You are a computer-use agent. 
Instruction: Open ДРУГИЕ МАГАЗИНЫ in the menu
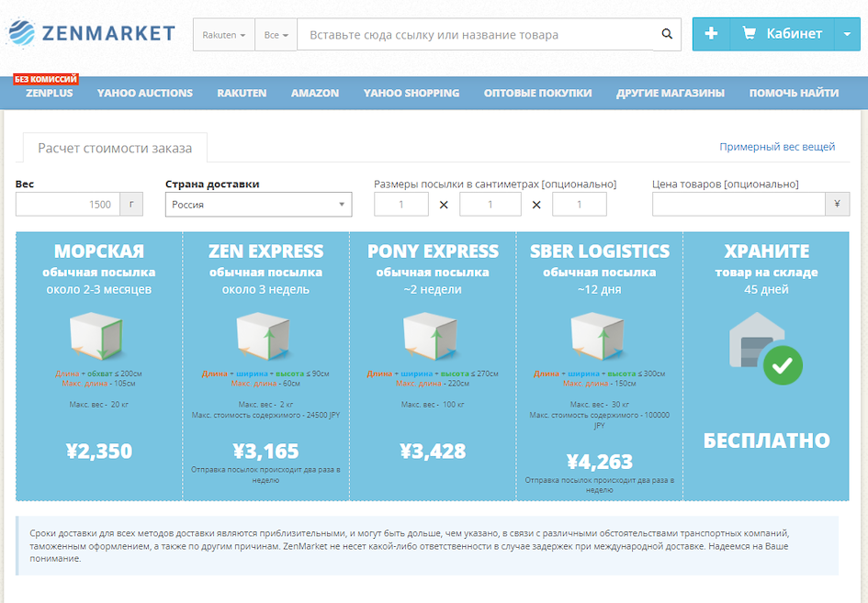point(671,93)
